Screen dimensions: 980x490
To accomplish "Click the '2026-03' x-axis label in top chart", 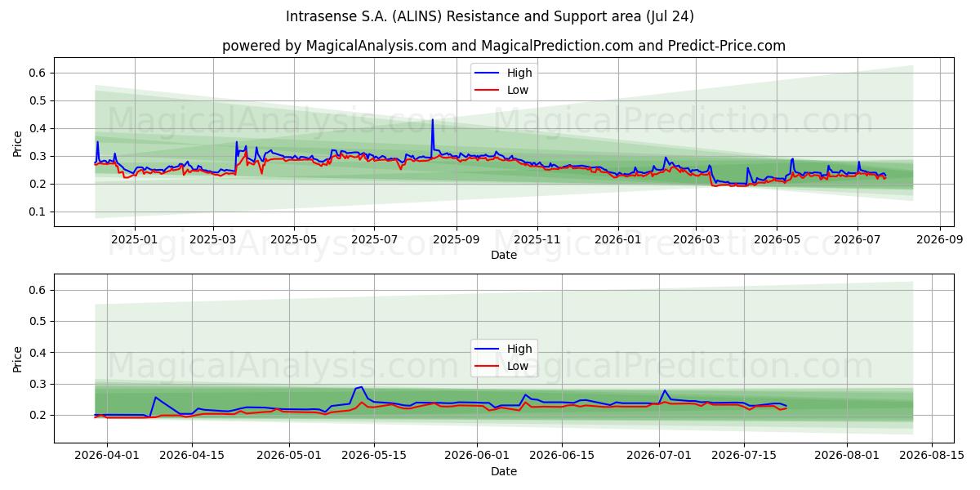I will [696, 239].
